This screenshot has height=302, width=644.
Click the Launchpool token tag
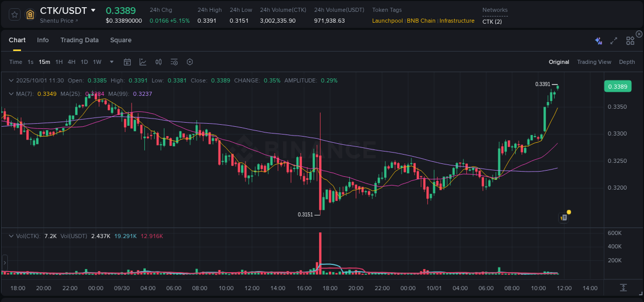click(x=387, y=21)
